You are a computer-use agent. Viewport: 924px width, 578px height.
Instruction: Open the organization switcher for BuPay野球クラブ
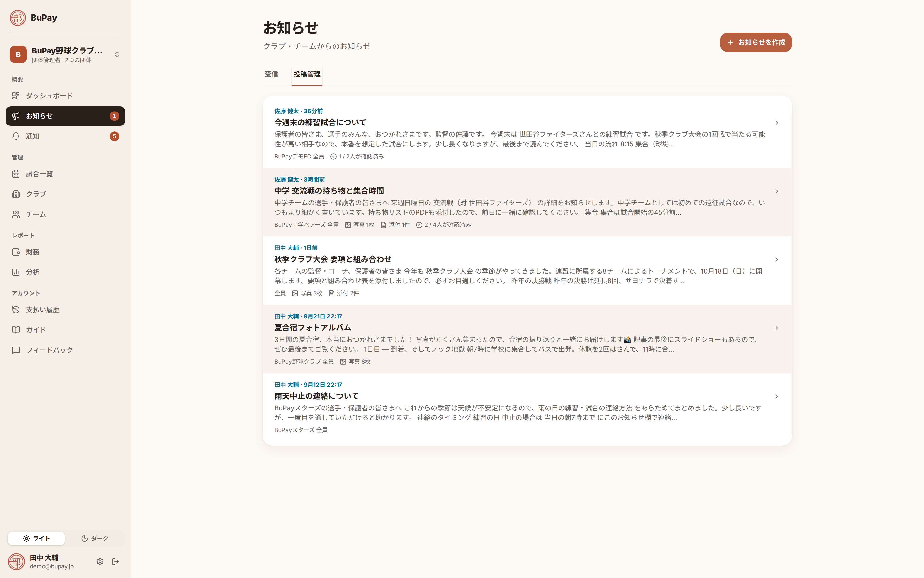(x=65, y=55)
